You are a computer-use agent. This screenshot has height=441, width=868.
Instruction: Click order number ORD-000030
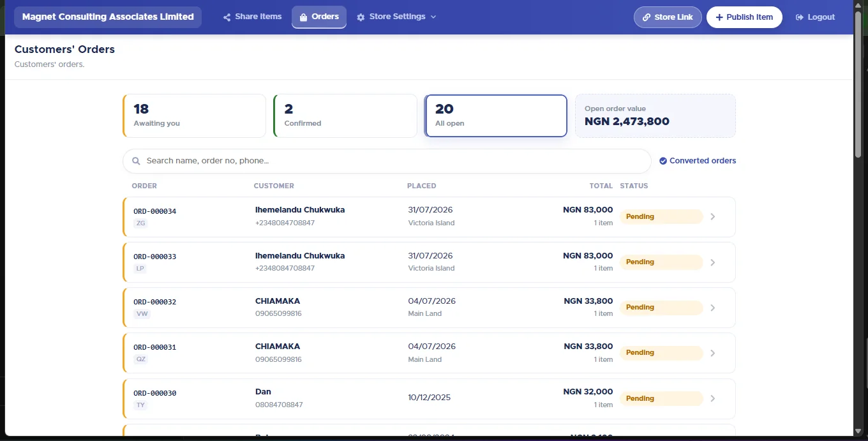[154, 393]
